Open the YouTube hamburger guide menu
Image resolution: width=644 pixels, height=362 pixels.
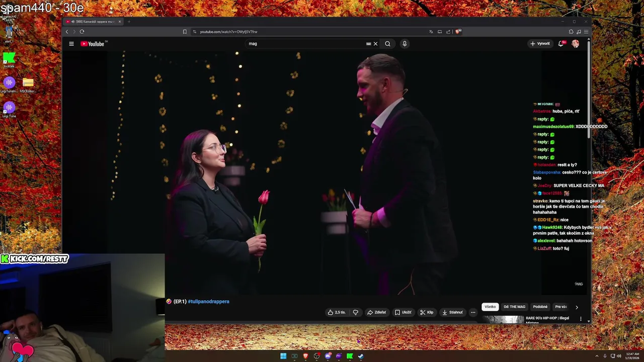[71, 44]
